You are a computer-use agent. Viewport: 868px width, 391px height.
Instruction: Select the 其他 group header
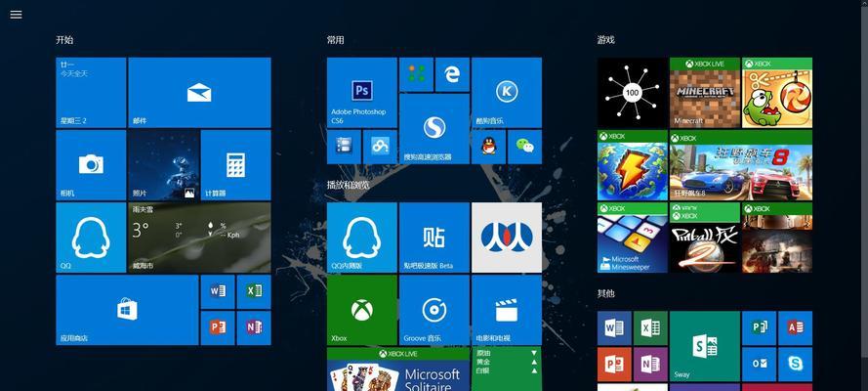(x=606, y=293)
